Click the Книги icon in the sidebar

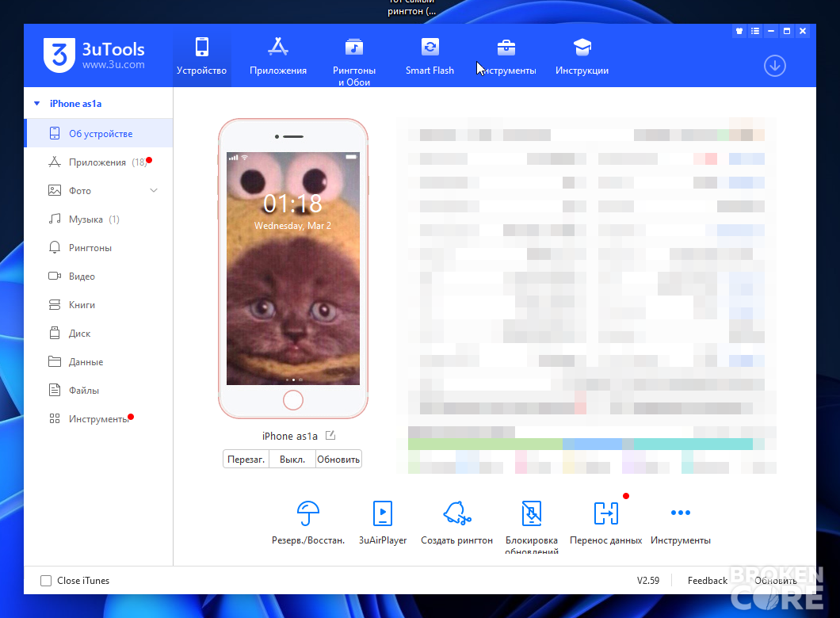coord(55,305)
